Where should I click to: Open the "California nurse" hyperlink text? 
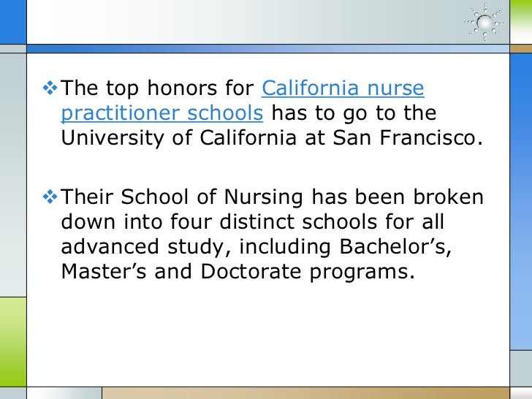pyautogui.click(x=343, y=88)
